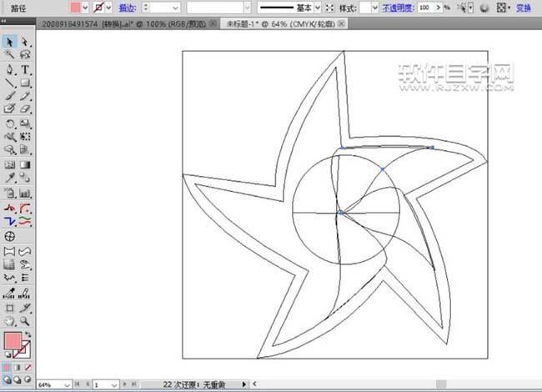Open fill color dropdown in control bar
Screen dimensions: 542x392
85,8
